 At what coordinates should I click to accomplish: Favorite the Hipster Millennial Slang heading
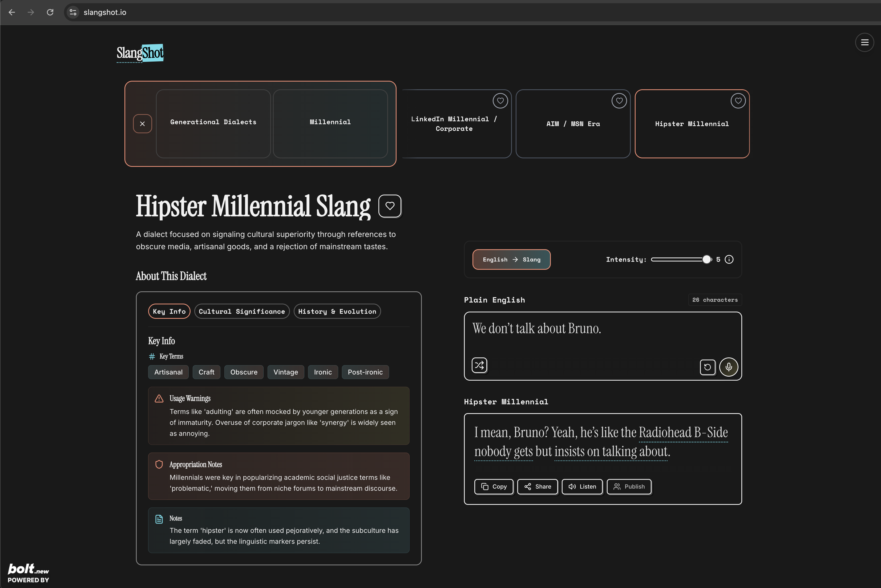[x=390, y=206]
